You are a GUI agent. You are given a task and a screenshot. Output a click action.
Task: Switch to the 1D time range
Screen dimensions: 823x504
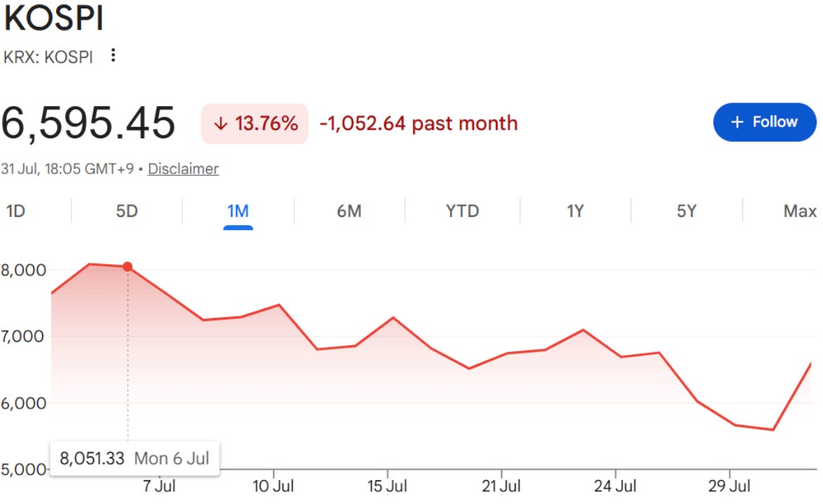15,211
